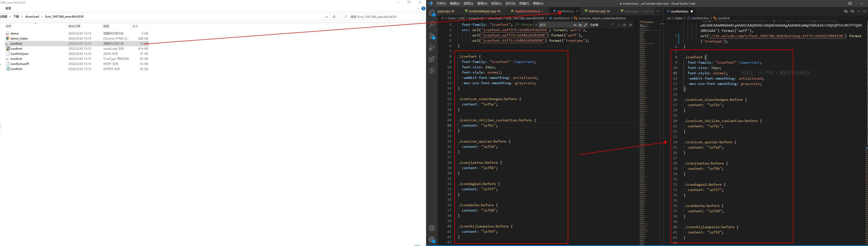Screen dimensions: 868x246
Task: Switch to iconfont.less tab
Action: tap(679, 11)
